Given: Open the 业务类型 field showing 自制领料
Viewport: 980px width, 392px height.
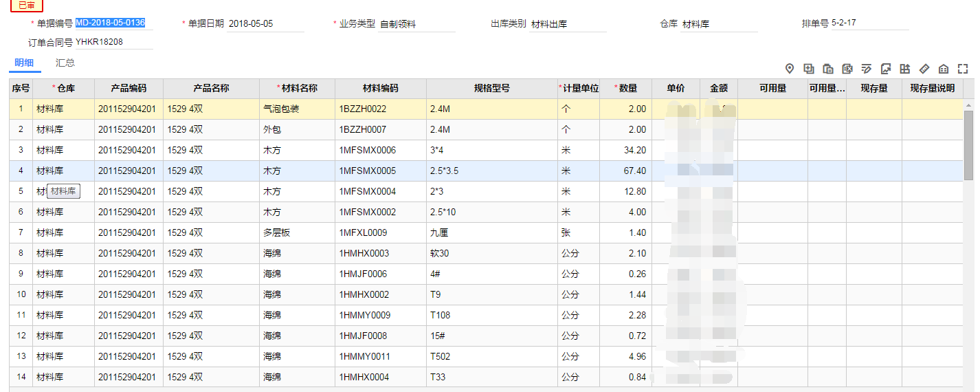Looking at the screenshot, I should point(416,24).
